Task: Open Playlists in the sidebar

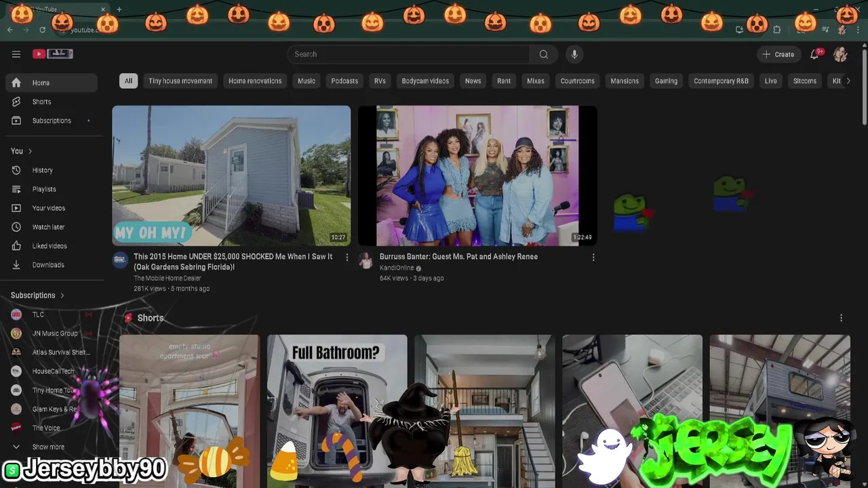Action: [52, 189]
